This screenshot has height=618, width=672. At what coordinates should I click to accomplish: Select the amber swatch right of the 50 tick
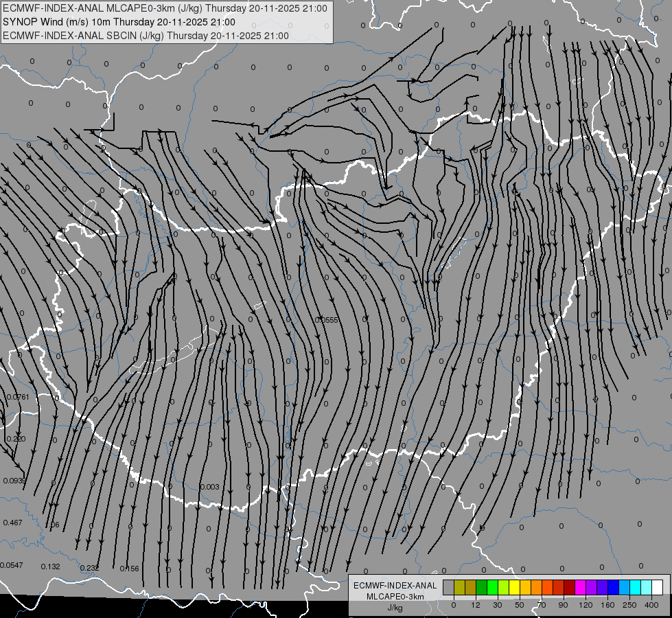coord(525,587)
